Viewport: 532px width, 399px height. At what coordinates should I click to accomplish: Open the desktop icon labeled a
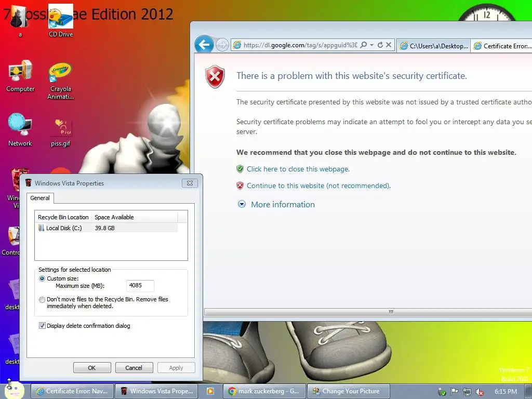coord(20,20)
